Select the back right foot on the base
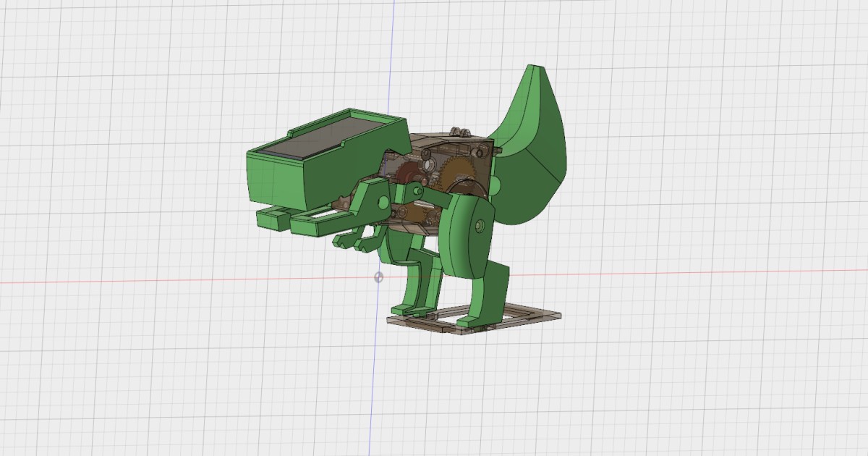Screen dimensions: 868x456 pos(475,323)
